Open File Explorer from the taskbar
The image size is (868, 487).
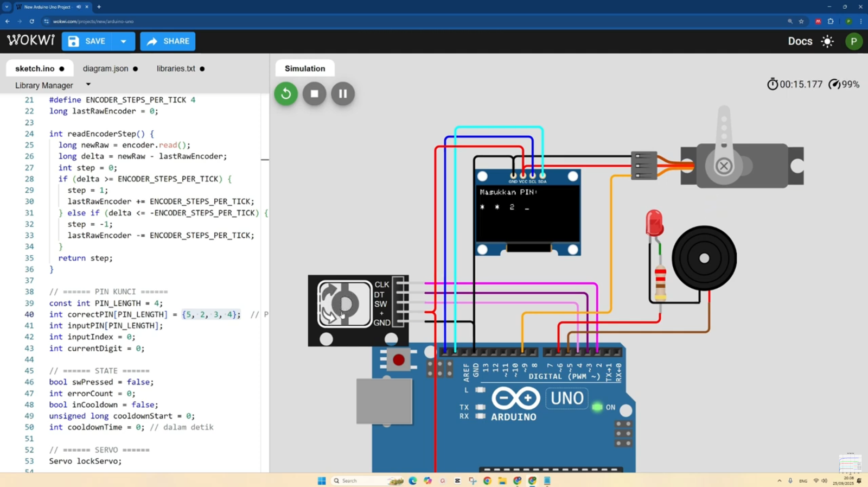click(x=502, y=480)
